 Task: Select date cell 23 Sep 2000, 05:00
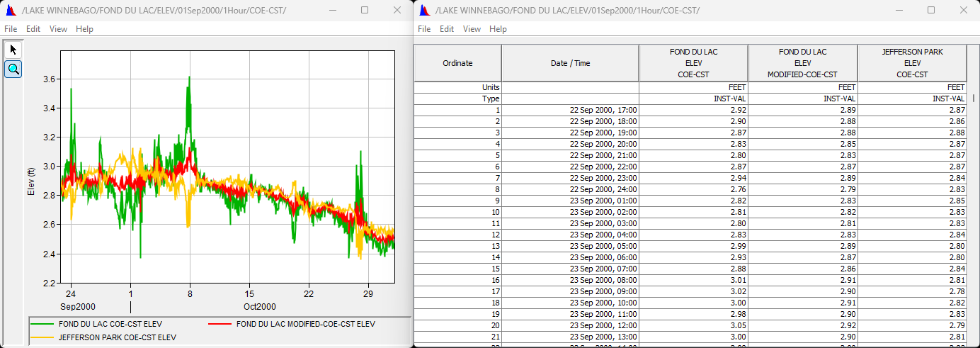(570, 246)
